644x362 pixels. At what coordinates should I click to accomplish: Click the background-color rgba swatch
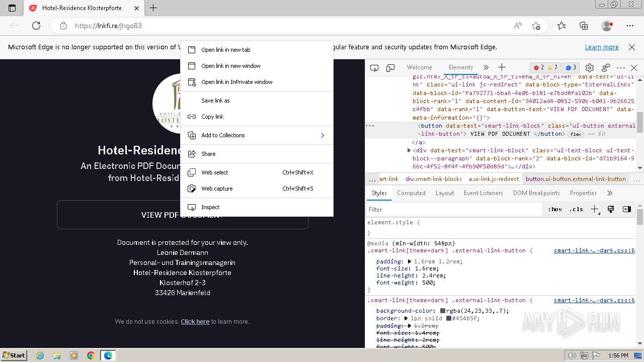[x=443, y=311]
